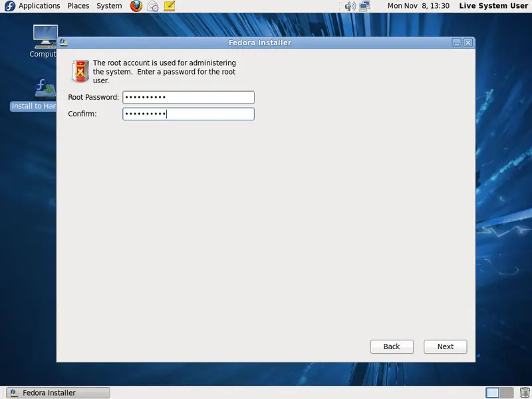This screenshot has width=532, height=399.
Task: Click the Fedora logo icon in panel
Action: (9, 6)
